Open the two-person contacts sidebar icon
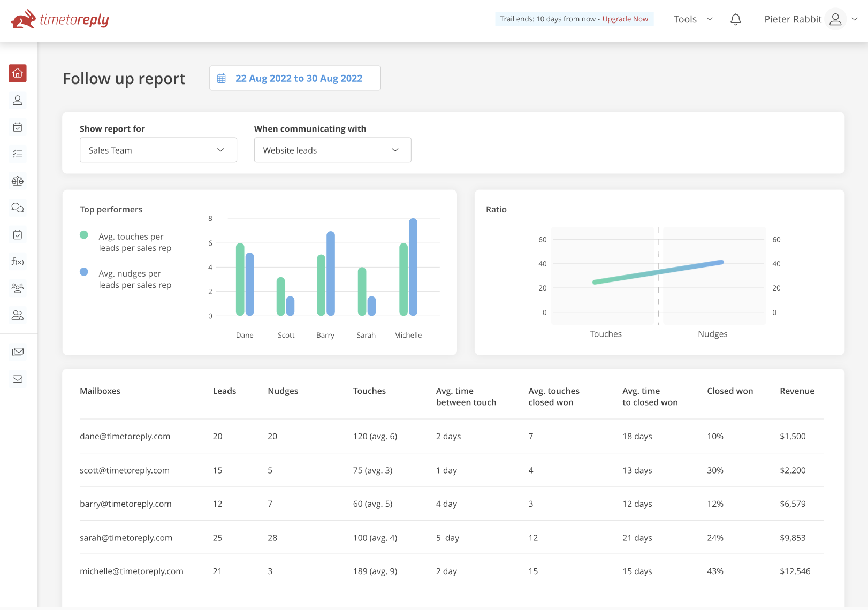The height and width of the screenshot is (610, 868). click(18, 315)
